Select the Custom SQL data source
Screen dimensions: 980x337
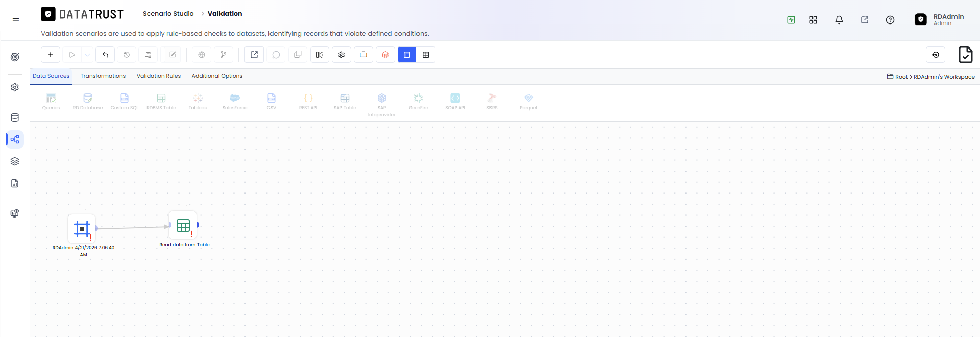tap(125, 102)
